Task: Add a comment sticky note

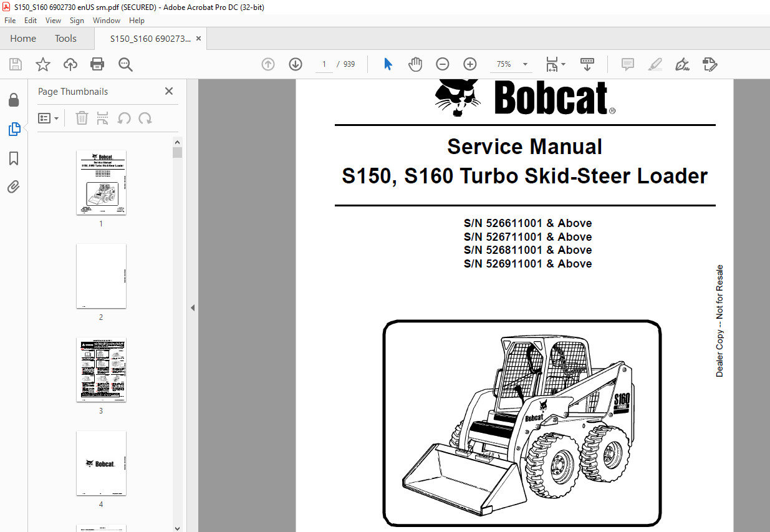Action: (x=628, y=64)
